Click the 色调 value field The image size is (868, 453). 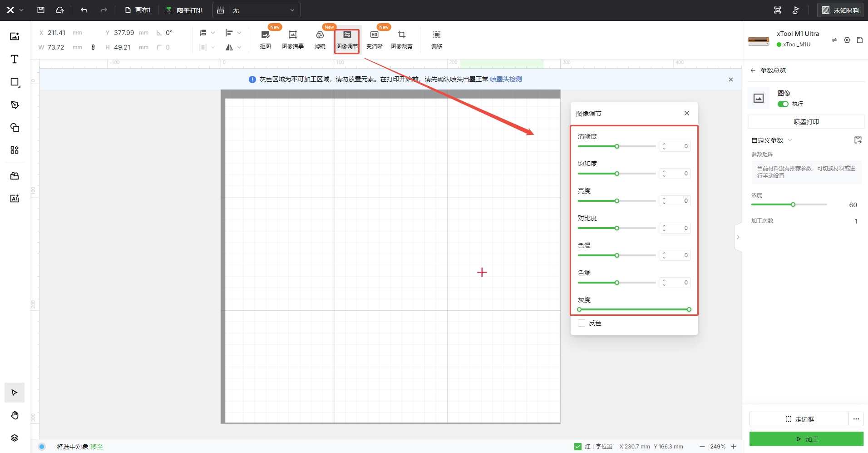(675, 283)
